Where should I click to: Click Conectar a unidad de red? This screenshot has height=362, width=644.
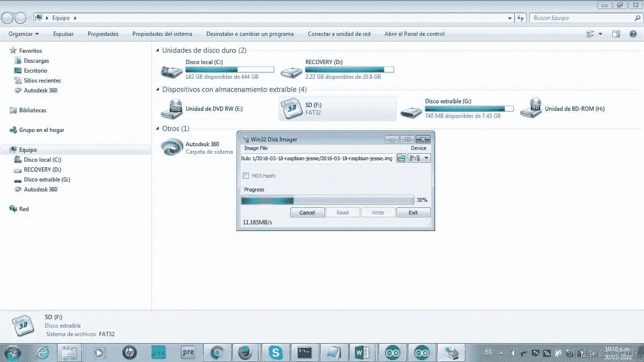click(x=339, y=34)
